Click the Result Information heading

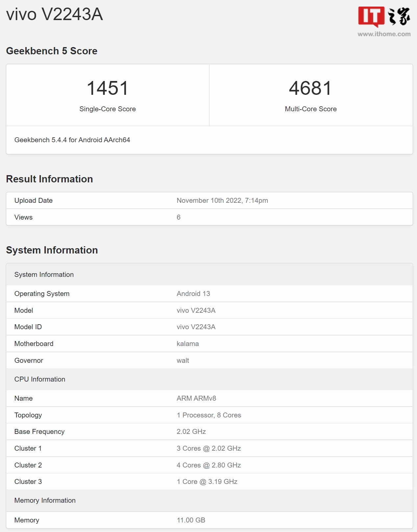pos(50,179)
